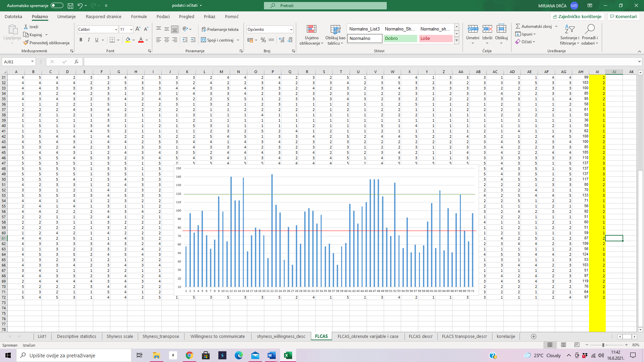Image resolution: width=644 pixels, height=362 pixels.
Task: Click Insert function fx icon
Action: click(x=76, y=62)
